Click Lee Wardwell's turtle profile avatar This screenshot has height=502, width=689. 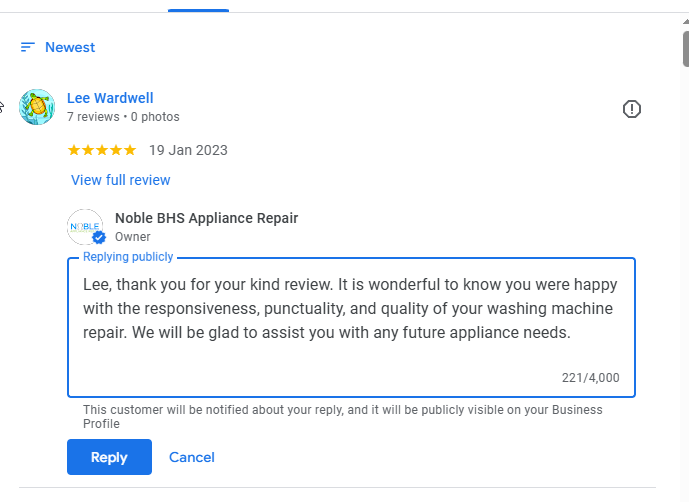[37, 106]
